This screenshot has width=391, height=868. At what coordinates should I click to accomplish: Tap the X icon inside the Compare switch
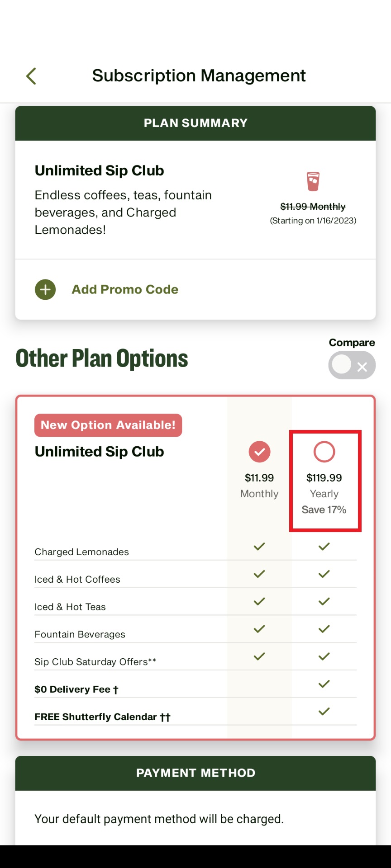click(x=362, y=367)
